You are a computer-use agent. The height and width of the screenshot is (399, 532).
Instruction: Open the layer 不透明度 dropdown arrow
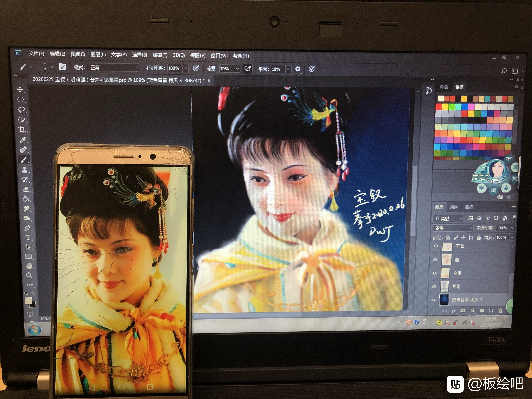512,228
